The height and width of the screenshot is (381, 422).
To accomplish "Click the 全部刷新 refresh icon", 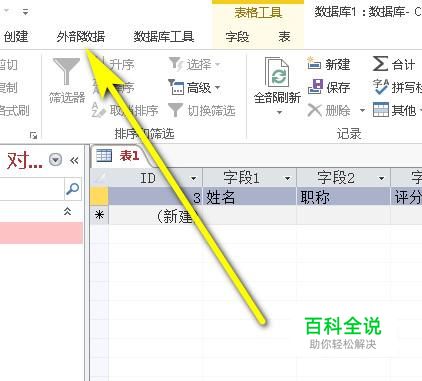I will click(x=277, y=72).
